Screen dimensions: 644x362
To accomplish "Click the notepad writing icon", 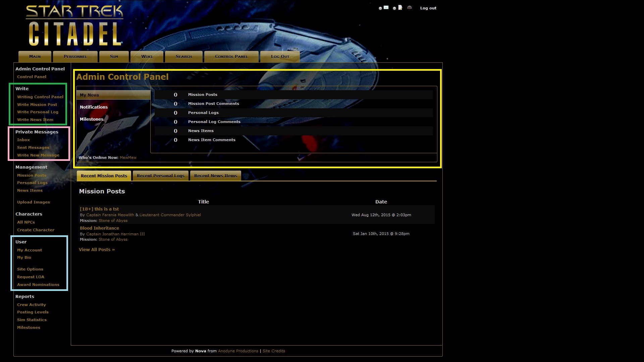I will pyautogui.click(x=400, y=7).
